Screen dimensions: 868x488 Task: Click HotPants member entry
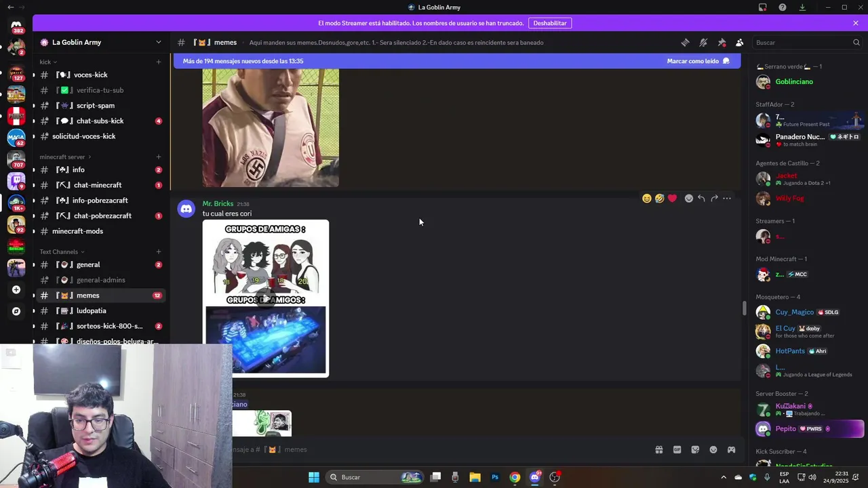point(808,351)
